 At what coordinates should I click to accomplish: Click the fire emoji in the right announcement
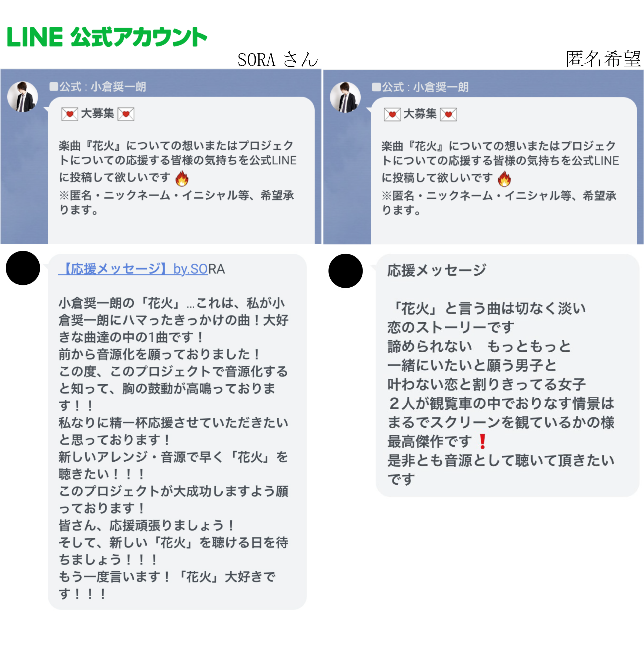pos(504,178)
